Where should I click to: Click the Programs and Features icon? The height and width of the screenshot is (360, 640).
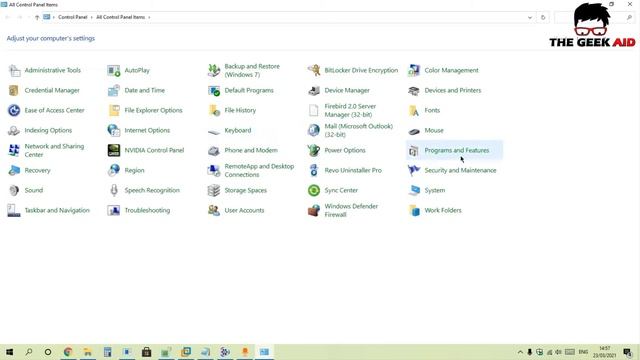point(414,150)
